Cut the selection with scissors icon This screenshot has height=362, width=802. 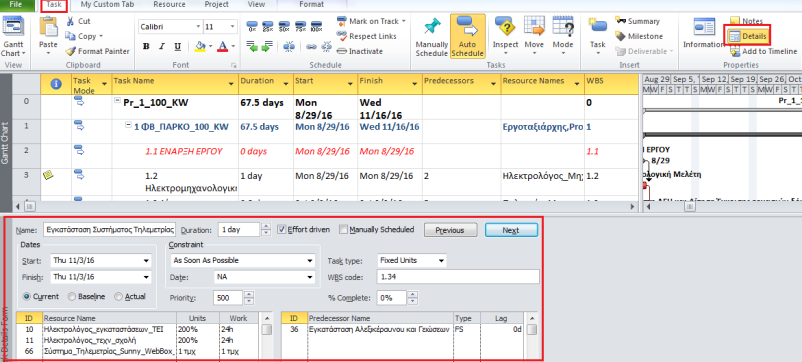[x=78, y=21]
